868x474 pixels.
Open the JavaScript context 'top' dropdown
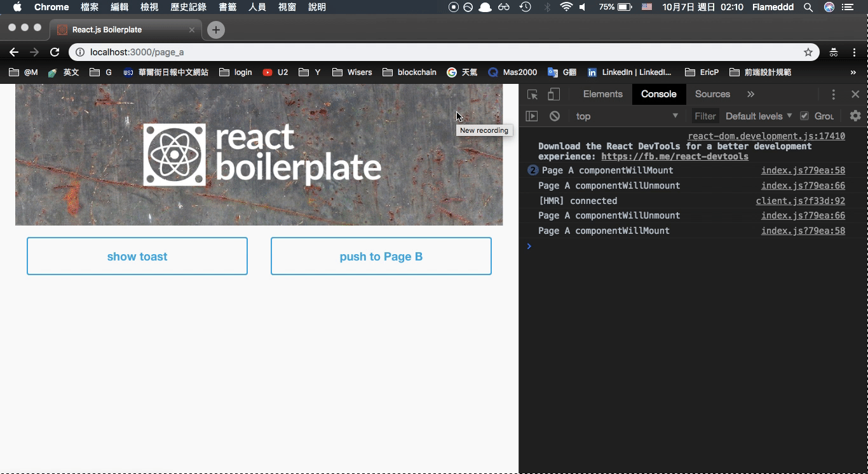627,116
